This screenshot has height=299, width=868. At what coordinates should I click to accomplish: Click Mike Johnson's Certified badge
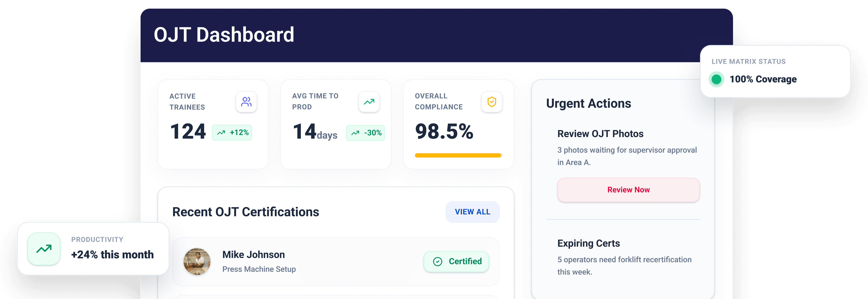[456, 262]
